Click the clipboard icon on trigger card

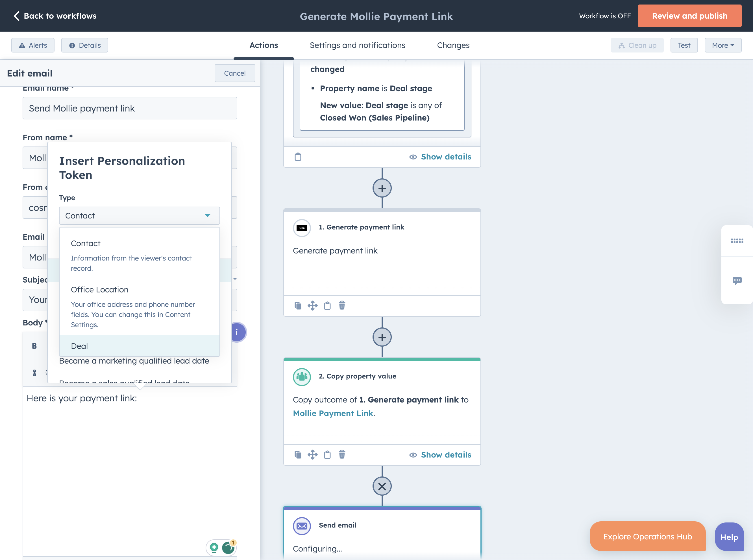point(298,157)
